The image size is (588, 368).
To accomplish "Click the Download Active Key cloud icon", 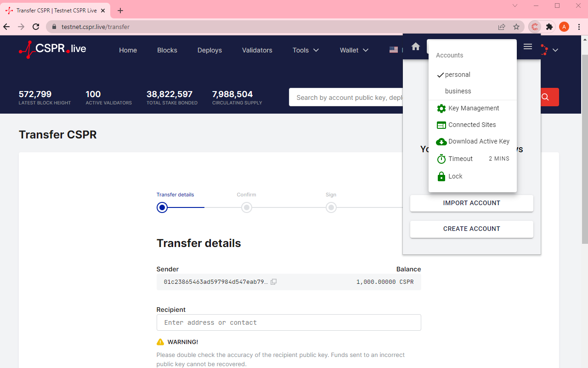I will 441,142.
